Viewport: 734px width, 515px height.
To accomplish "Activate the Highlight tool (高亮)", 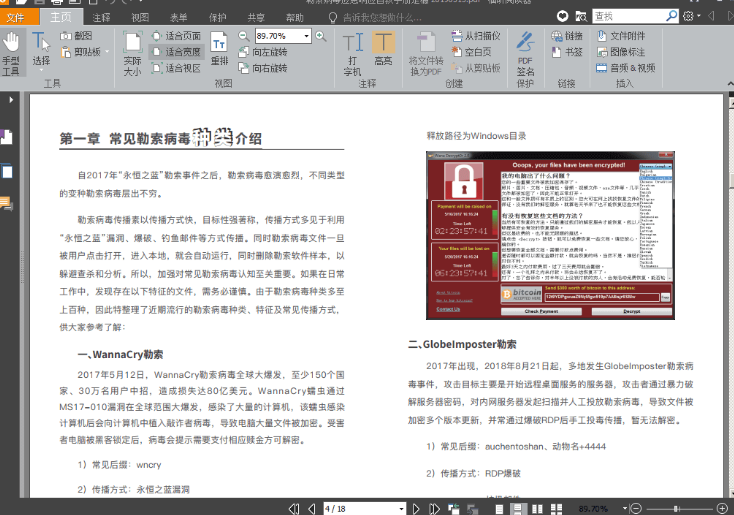I will coord(383,52).
